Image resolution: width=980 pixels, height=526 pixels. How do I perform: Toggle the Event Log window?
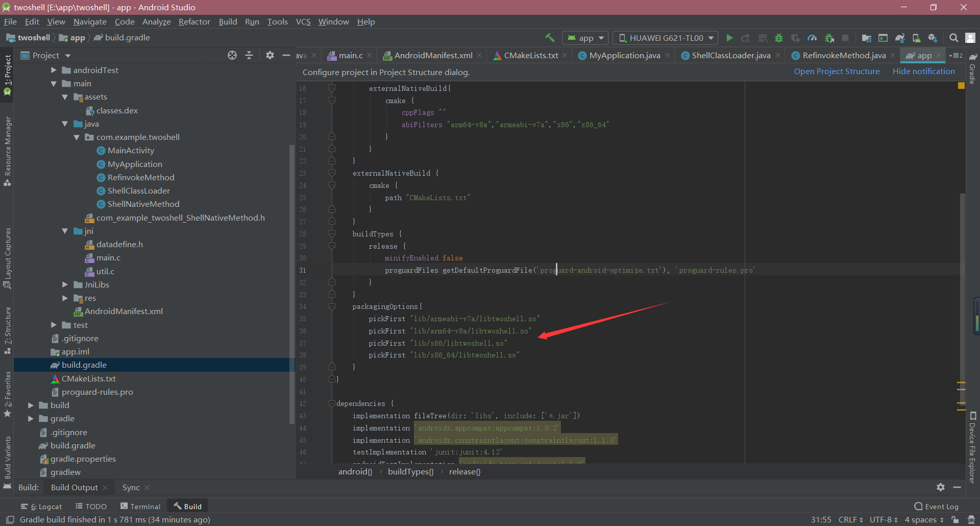click(936, 507)
